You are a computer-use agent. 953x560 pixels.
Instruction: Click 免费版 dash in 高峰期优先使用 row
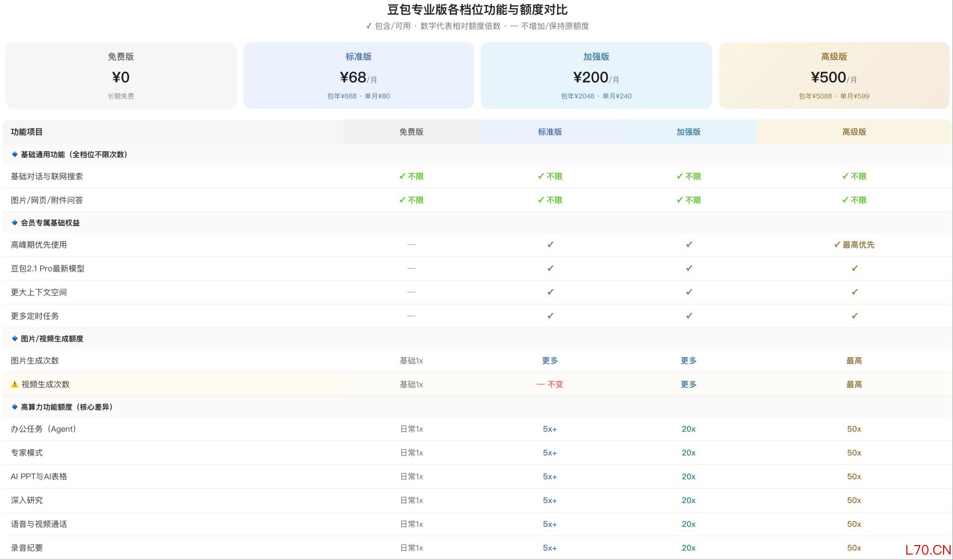pos(411,245)
